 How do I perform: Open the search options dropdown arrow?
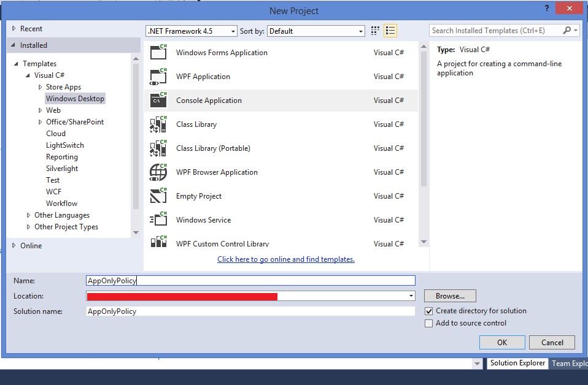click(x=576, y=30)
